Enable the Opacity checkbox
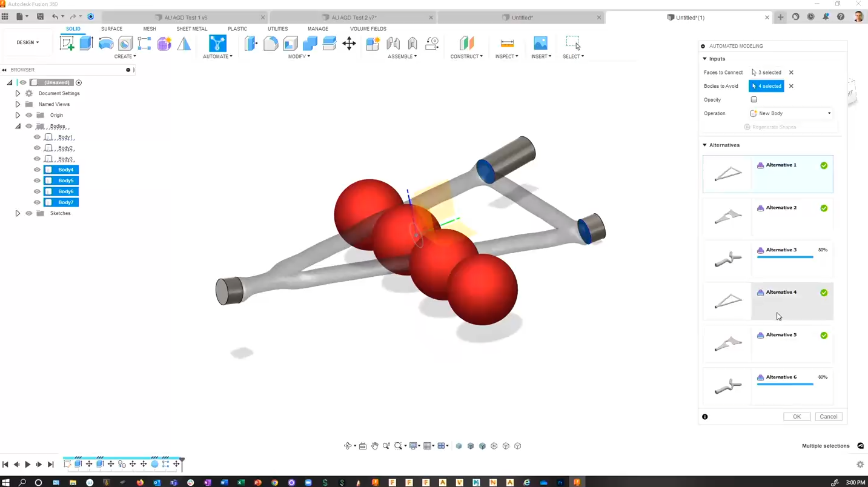The height and width of the screenshot is (487, 868). pyautogui.click(x=754, y=99)
